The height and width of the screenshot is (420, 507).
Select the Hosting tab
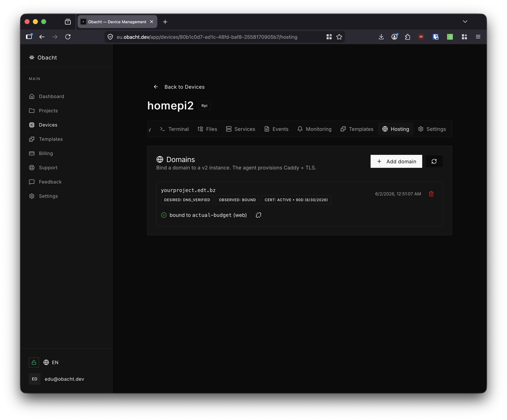point(395,129)
